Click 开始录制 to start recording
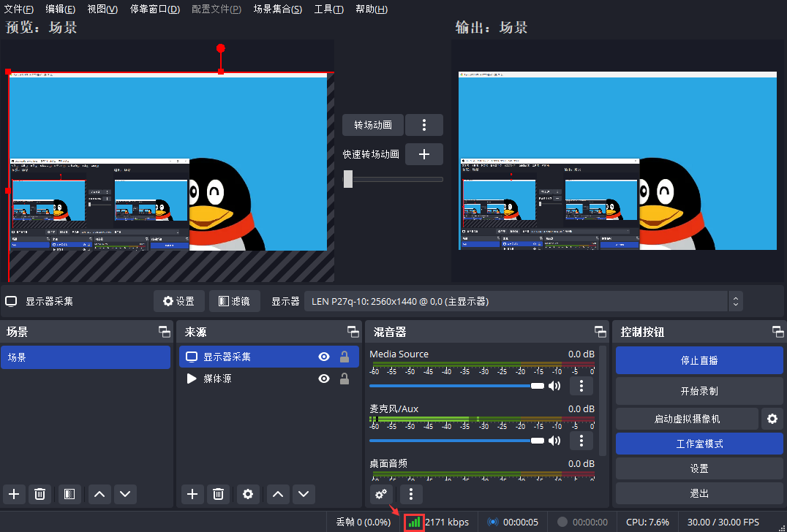The height and width of the screenshot is (532, 787). click(699, 391)
